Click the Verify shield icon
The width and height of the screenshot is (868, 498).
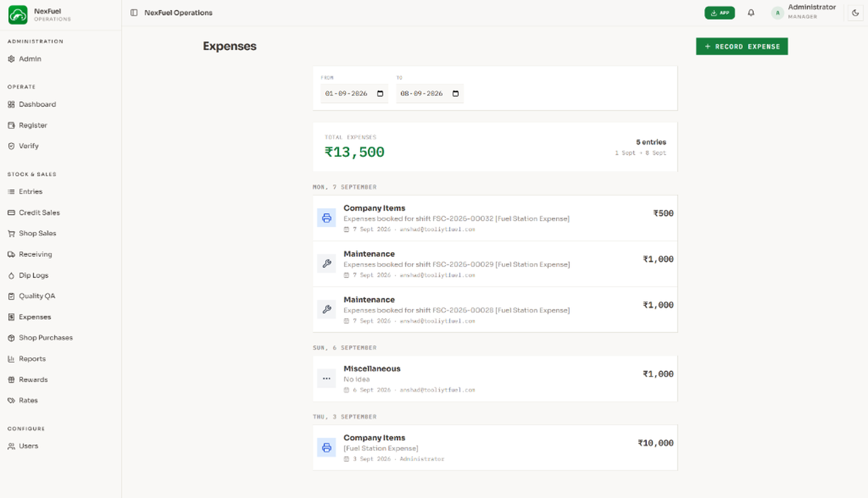coord(11,146)
